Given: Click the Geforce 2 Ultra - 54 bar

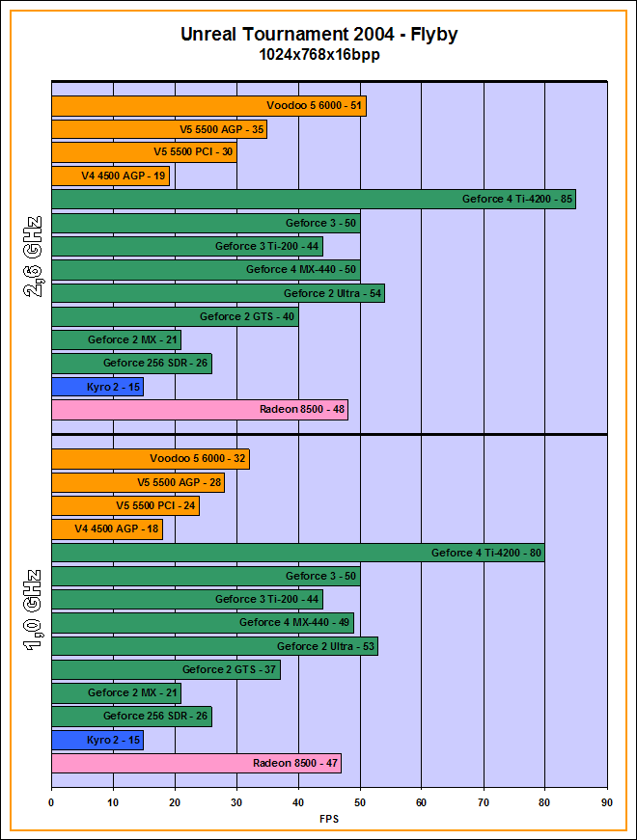Looking at the screenshot, I should click(x=217, y=293).
